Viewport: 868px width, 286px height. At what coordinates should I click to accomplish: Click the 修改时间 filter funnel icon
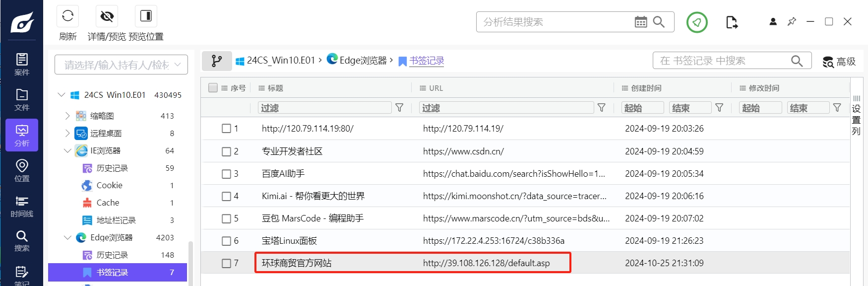click(837, 108)
